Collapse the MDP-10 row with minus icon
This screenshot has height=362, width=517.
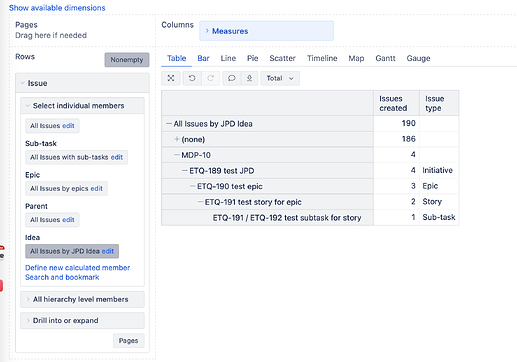(177, 155)
